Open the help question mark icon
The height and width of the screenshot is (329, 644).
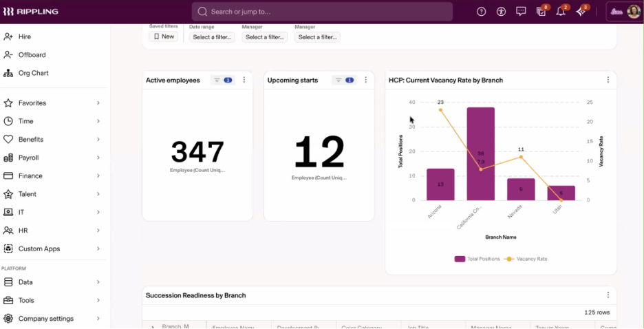pos(481,12)
